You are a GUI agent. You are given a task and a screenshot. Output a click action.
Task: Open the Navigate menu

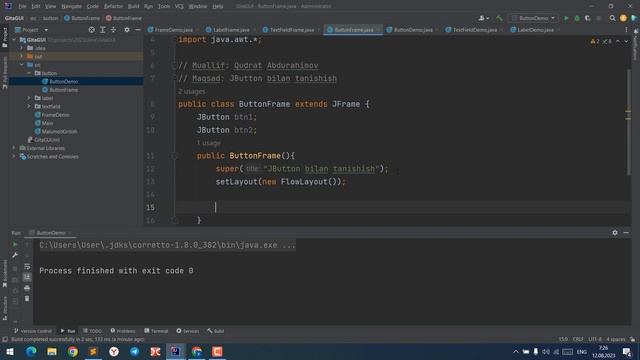click(71, 7)
